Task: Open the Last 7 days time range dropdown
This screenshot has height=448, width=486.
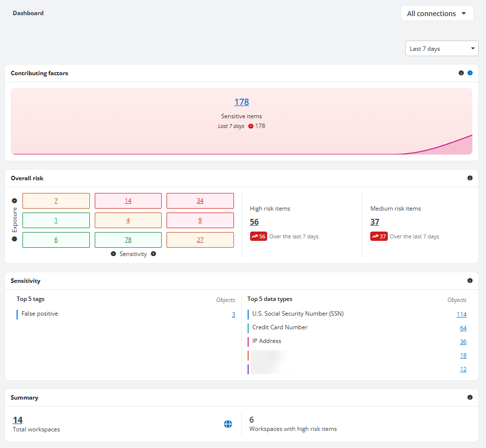Action: [x=442, y=49]
